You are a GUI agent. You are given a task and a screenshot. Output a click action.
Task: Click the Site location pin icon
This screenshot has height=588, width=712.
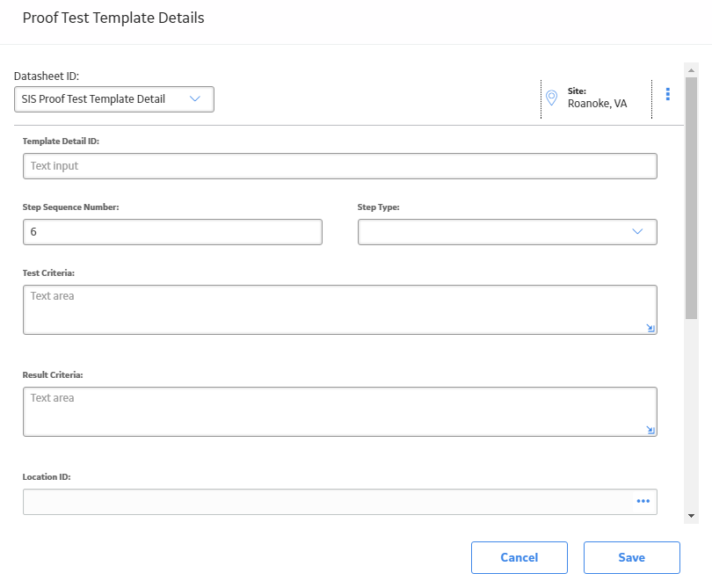pos(551,98)
